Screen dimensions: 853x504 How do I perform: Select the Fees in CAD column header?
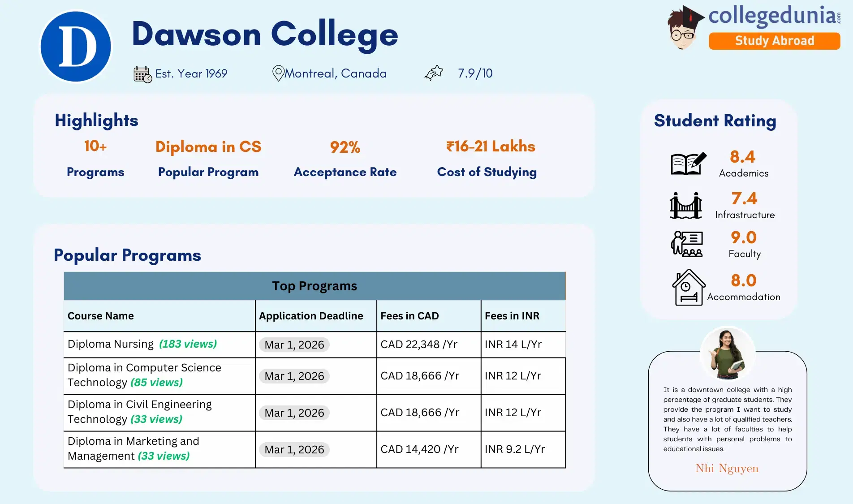click(409, 315)
